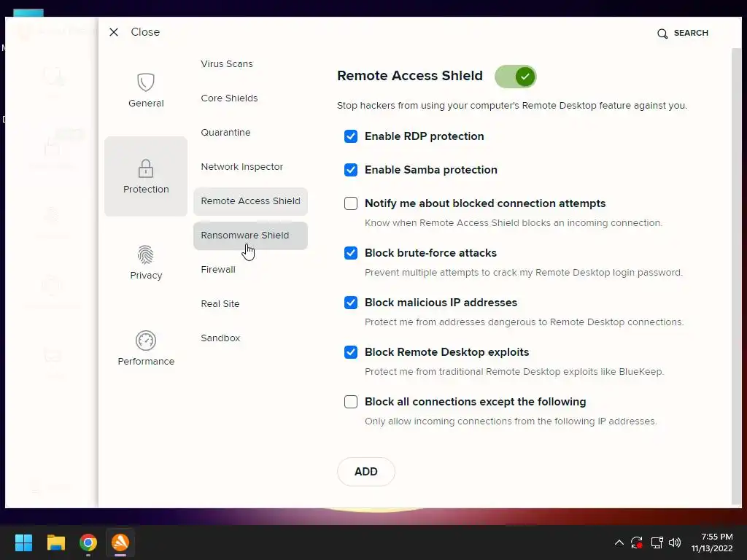Select the Protection lock icon category

click(146, 176)
